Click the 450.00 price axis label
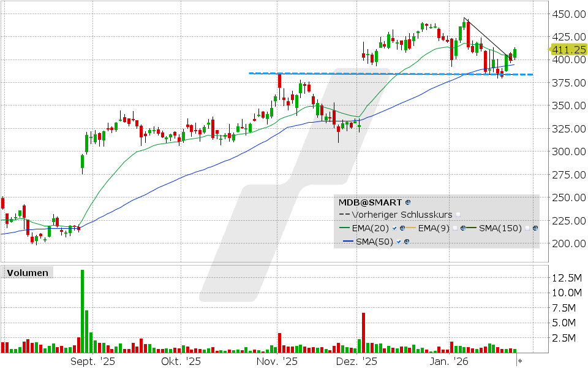The image size is (588, 368). (569, 12)
